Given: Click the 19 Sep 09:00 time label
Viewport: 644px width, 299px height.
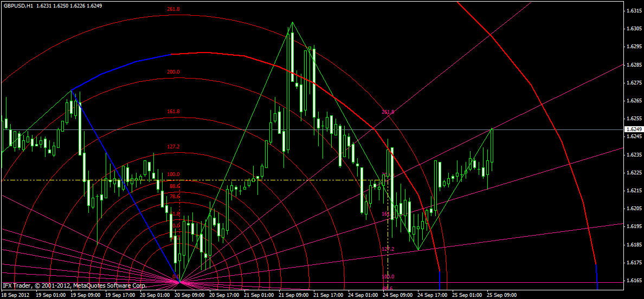Looking at the screenshot, I should click(x=85, y=295).
